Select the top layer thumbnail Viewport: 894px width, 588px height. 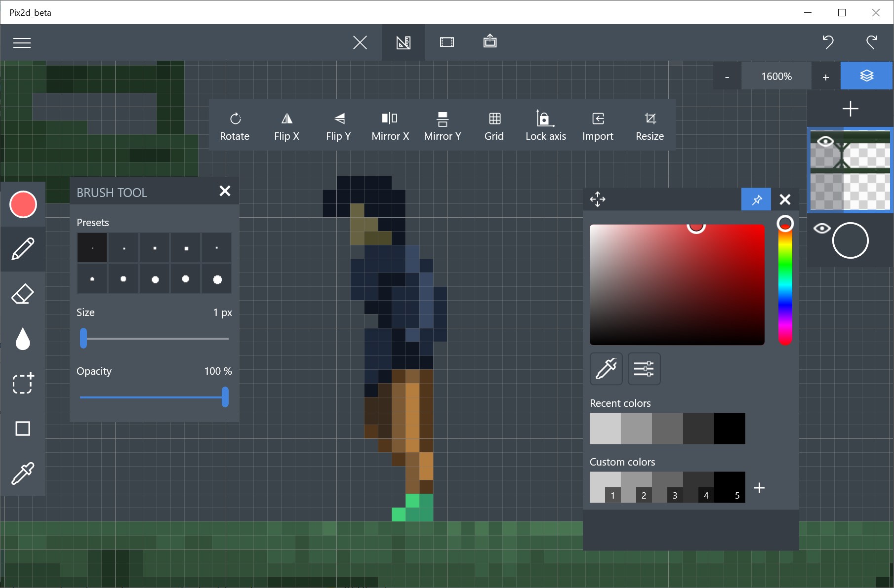[851, 170]
